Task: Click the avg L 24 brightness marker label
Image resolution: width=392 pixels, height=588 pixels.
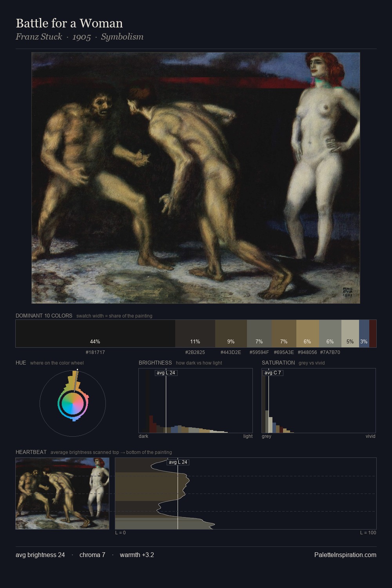Action: 166,373
